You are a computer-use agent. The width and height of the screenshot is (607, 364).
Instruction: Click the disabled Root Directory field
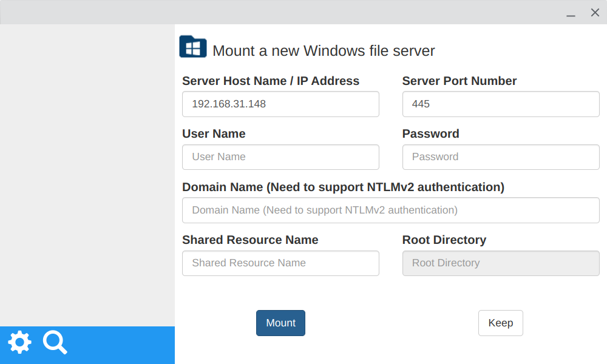point(501,263)
